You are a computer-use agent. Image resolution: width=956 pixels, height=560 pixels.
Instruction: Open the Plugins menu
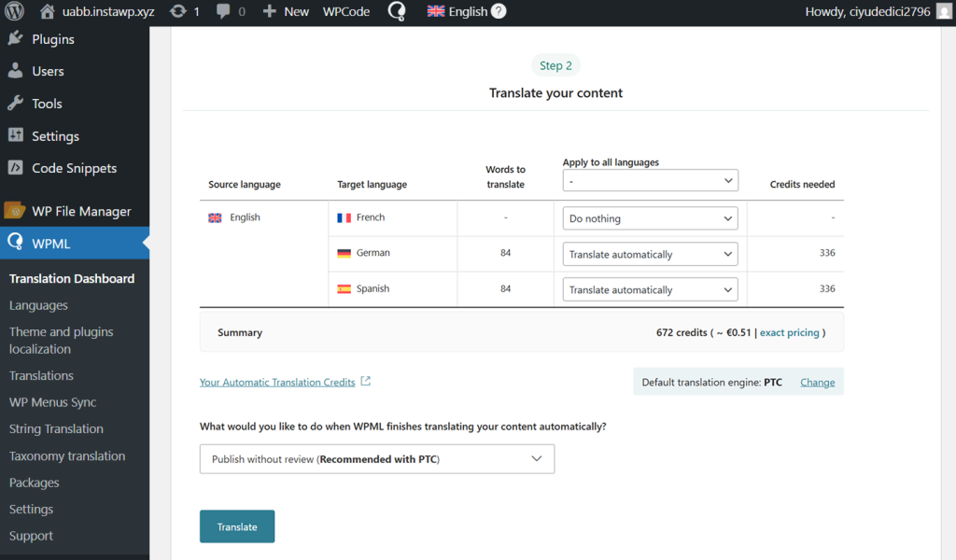(52, 39)
